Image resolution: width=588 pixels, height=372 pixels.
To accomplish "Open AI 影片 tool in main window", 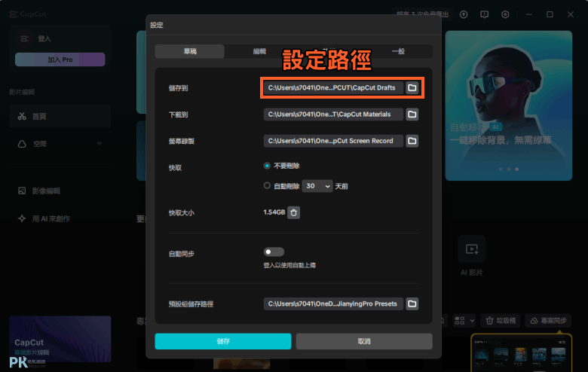I will click(471, 256).
